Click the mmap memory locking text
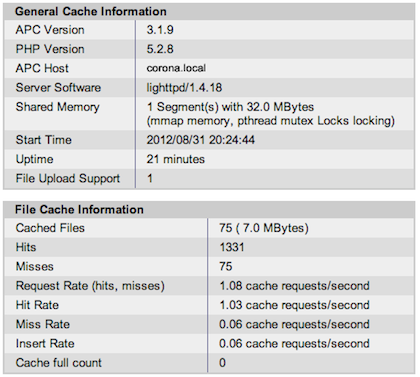Screen dimensions: 420x377 tap(271, 121)
